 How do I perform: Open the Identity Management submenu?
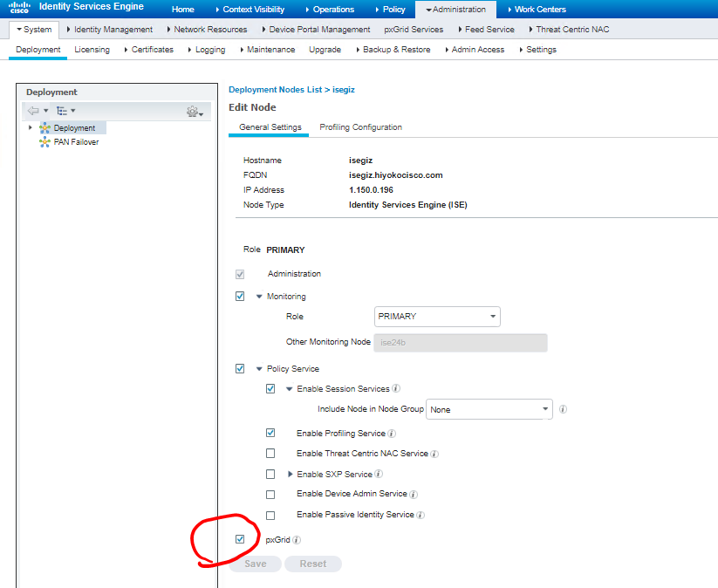tap(110, 30)
